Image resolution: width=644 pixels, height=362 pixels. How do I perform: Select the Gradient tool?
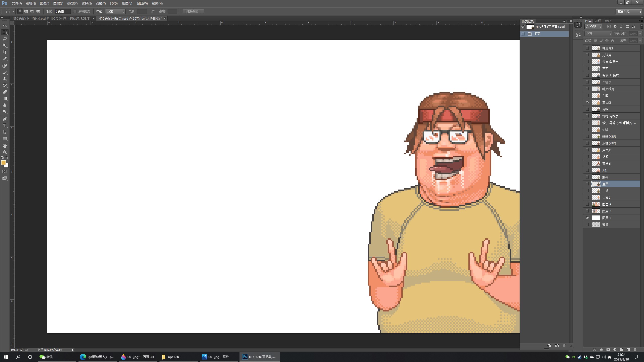point(5,99)
